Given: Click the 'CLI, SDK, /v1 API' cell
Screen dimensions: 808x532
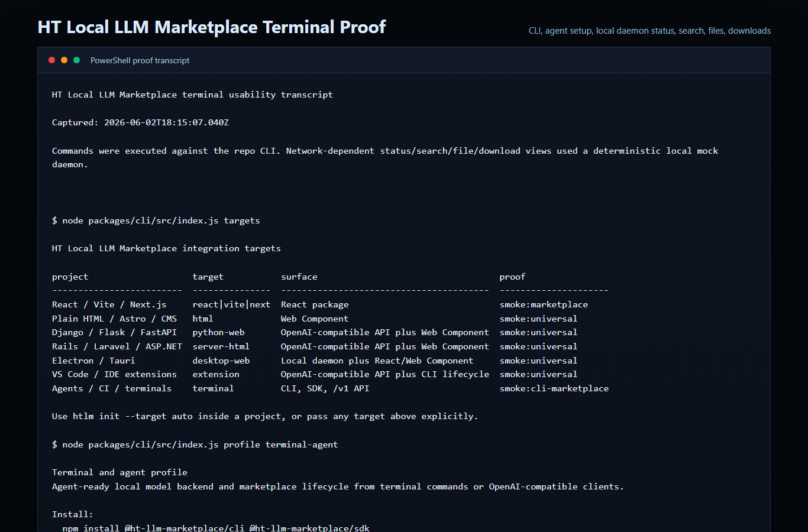Looking at the screenshot, I should pyautogui.click(x=325, y=388).
